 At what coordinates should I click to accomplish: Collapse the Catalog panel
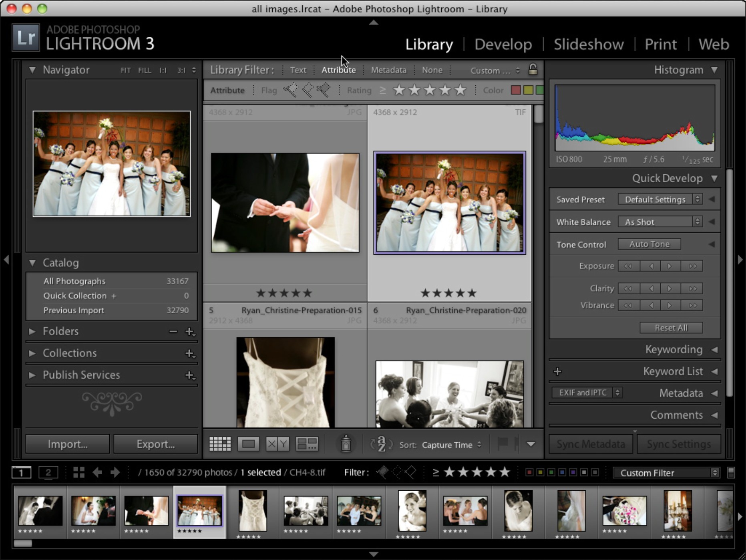tap(32, 263)
